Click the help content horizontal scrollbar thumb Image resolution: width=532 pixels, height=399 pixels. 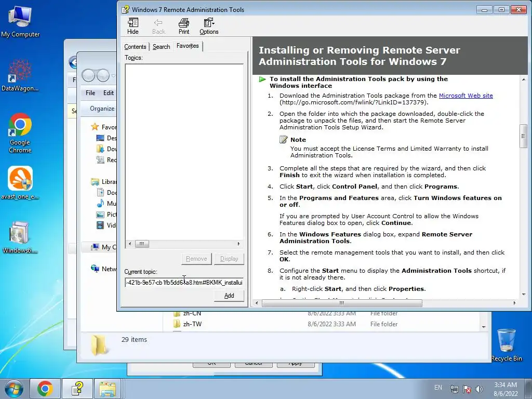342,303
